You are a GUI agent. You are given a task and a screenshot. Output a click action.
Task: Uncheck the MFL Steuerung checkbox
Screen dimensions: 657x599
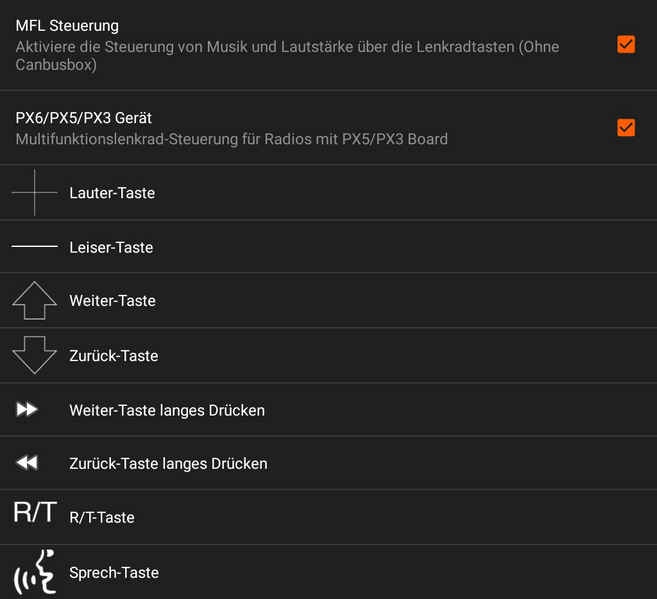[626, 44]
